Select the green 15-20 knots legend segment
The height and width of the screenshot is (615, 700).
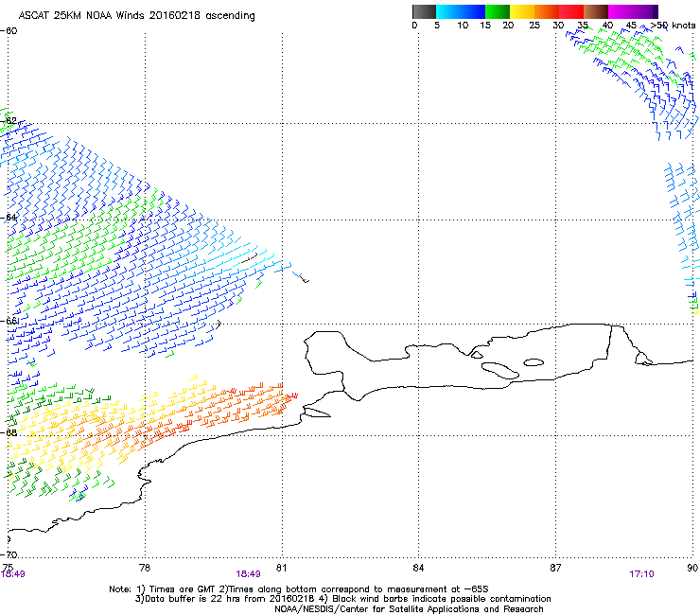tap(498, 11)
